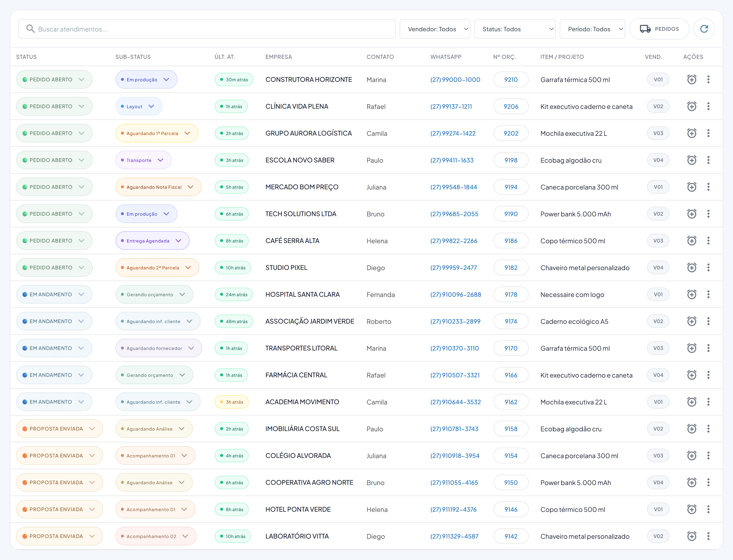This screenshot has width=733, height=560.
Task: Click the ÚLT. AT. column header
Action: 225,57
